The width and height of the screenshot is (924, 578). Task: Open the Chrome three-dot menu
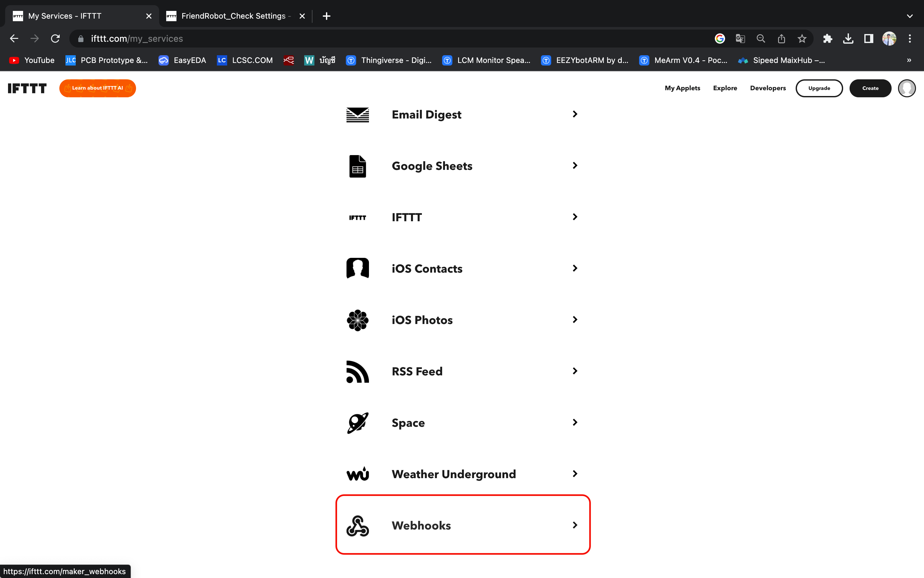click(910, 39)
